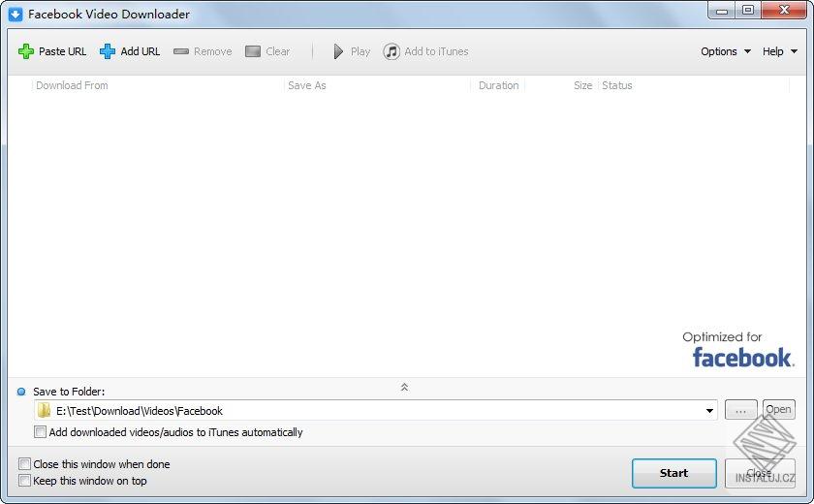Close the window with the red X

784,11
